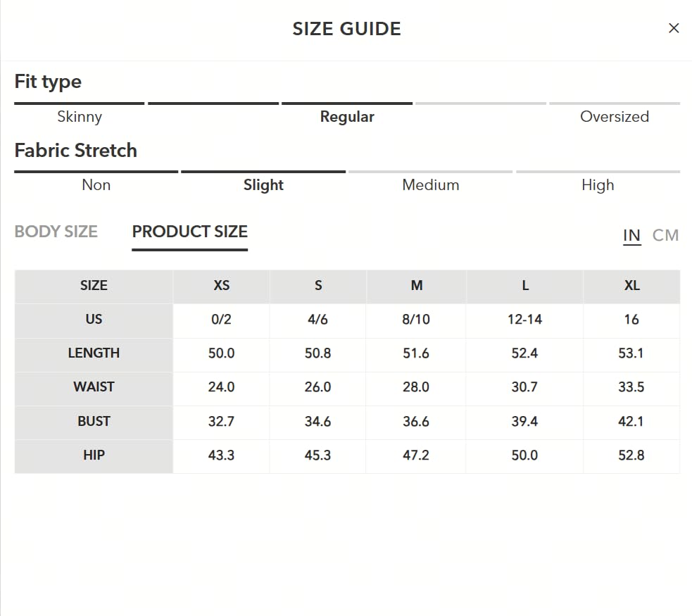692x616 pixels.
Task: Click the Skinny fit type label
Action: coord(80,116)
